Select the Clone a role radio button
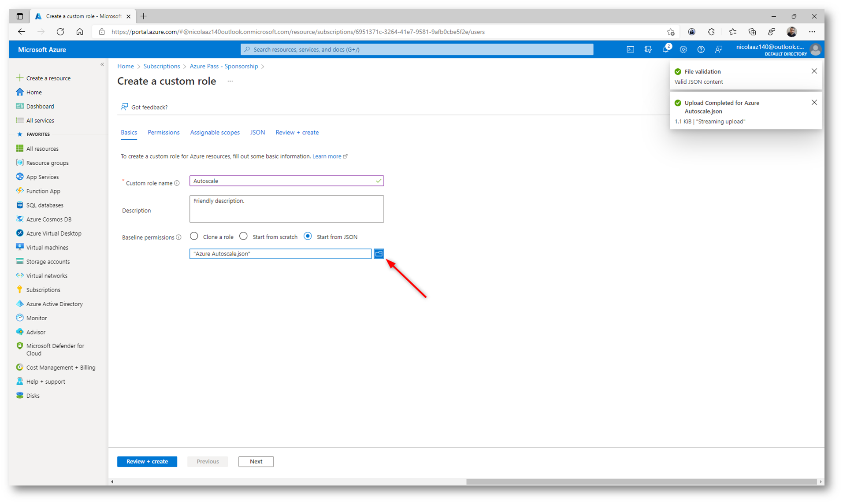This screenshot has height=504, width=843. [194, 236]
